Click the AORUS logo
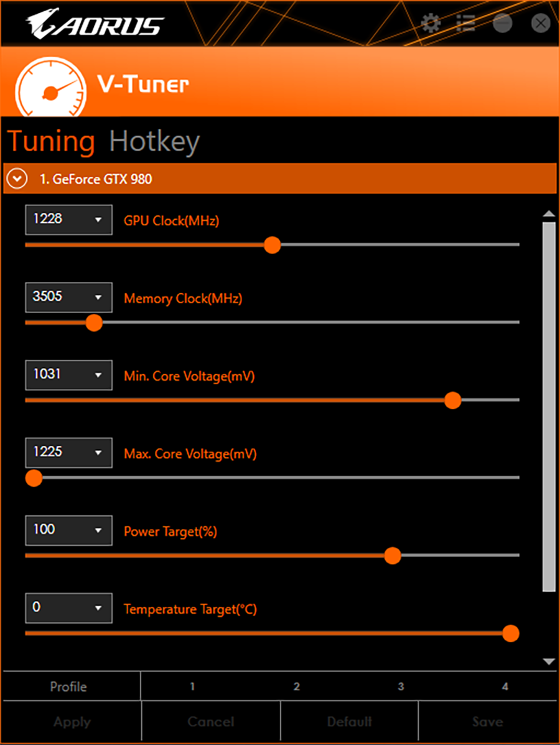 point(95,23)
